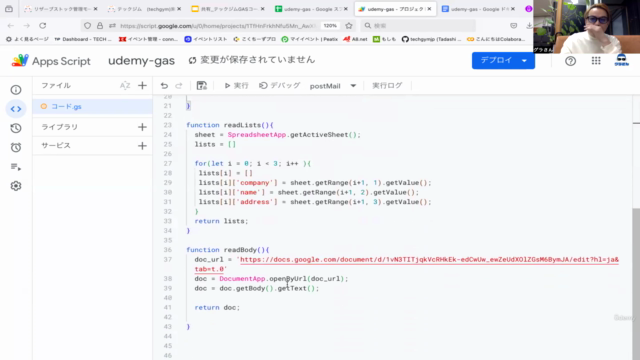Image resolution: width=640 pixels, height=360 pixels.
Task: Open the 実行ログ execution log
Action: [387, 86]
